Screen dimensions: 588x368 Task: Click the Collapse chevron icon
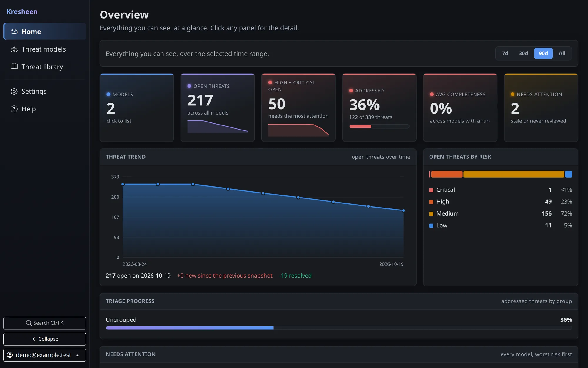point(34,339)
